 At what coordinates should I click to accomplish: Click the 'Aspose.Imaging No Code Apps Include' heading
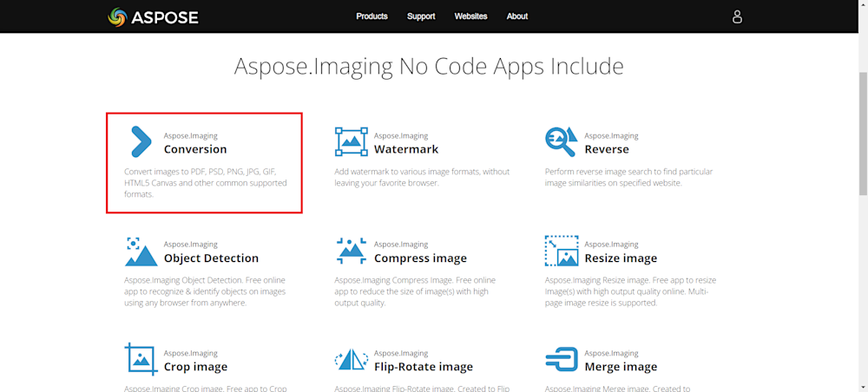(429, 67)
